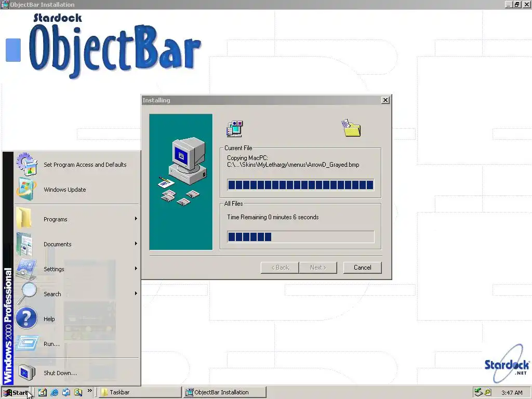Click the All Files progress bar
532x399 pixels.
(x=301, y=236)
